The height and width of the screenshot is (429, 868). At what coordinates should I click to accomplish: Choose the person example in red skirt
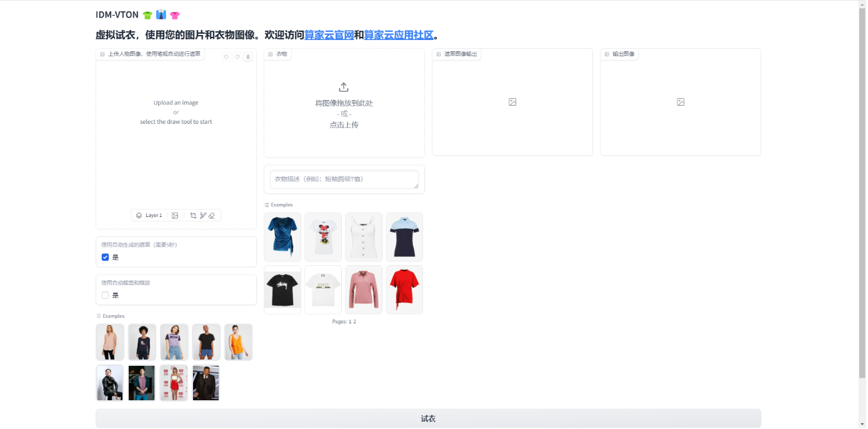tap(174, 383)
